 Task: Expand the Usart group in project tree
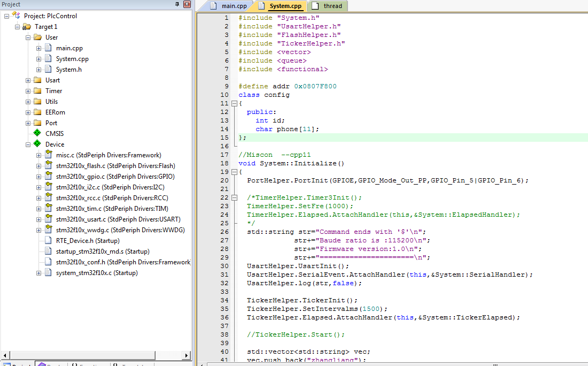[28, 80]
